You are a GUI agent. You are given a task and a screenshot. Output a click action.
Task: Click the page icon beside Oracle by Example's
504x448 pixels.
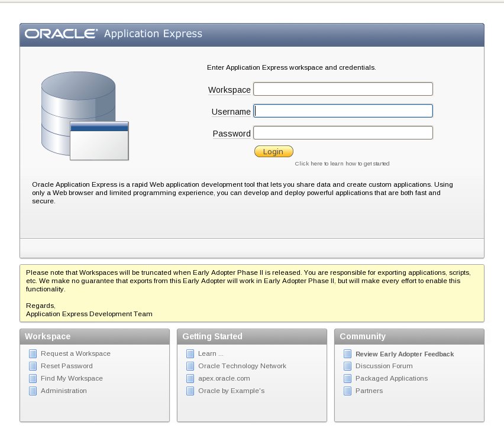[190, 391]
